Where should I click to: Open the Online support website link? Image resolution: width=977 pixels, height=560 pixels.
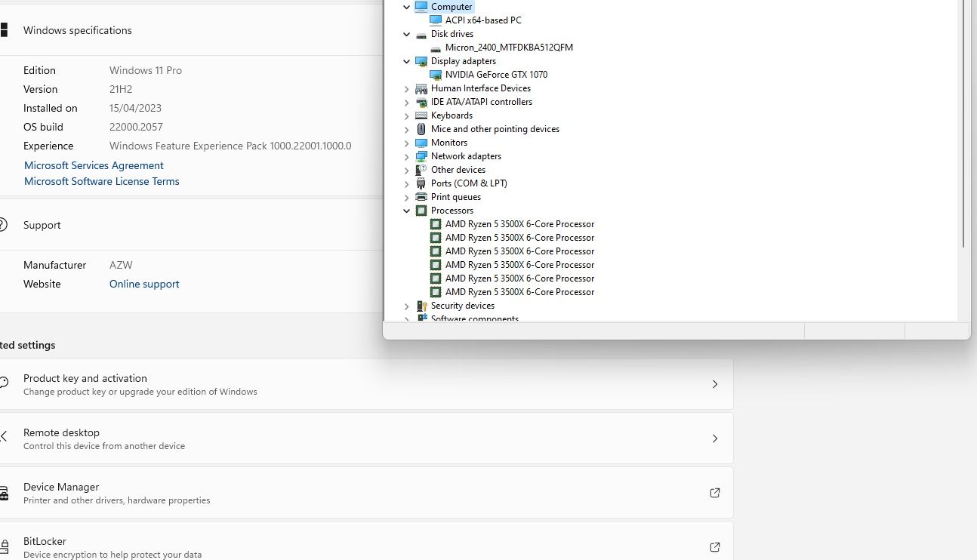pyautogui.click(x=144, y=284)
